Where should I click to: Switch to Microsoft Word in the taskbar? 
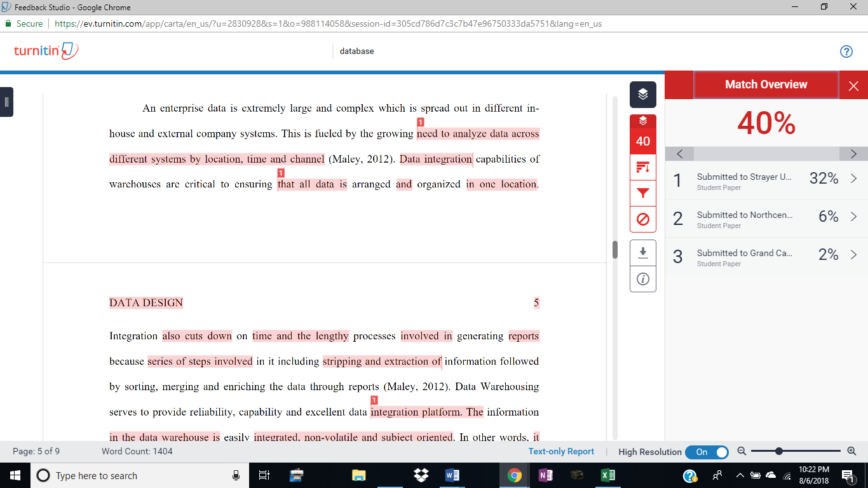[x=452, y=475]
